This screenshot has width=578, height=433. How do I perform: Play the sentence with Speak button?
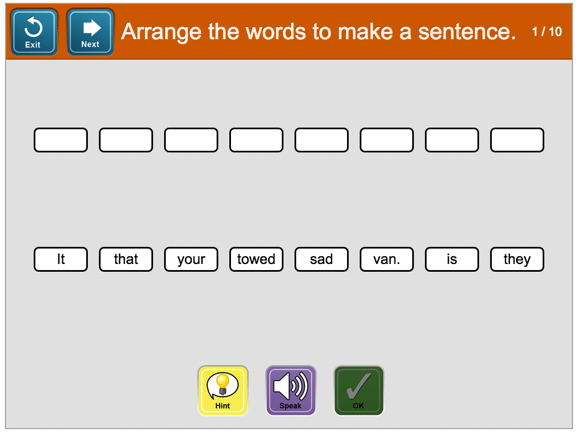[x=291, y=391]
